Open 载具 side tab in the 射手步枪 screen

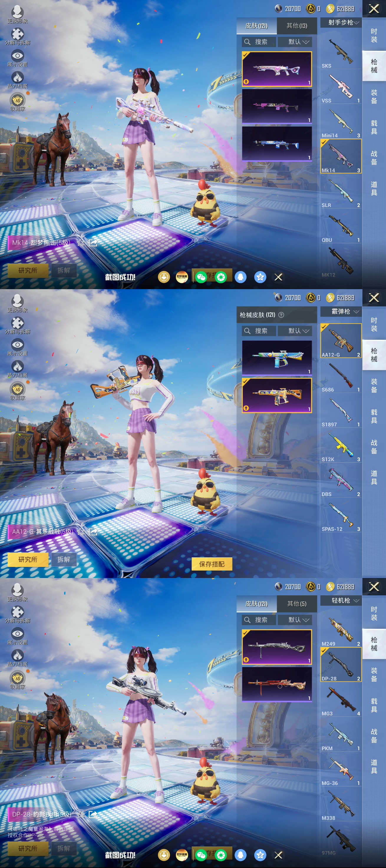[x=374, y=127]
